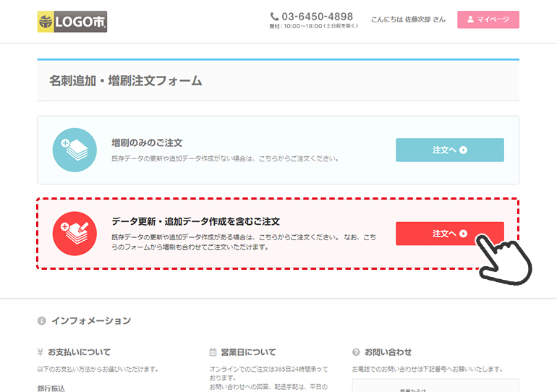Click the データ更新・追加データ作成を含むご注文 title
The width and height of the screenshot is (557, 392).
[196, 221]
